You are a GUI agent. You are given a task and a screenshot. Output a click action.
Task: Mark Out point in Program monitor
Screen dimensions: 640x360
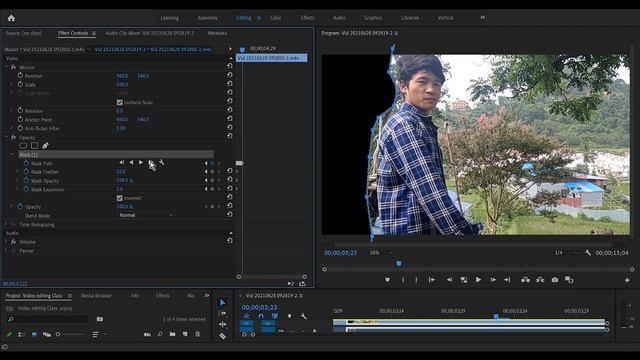[x=416, y=280]
